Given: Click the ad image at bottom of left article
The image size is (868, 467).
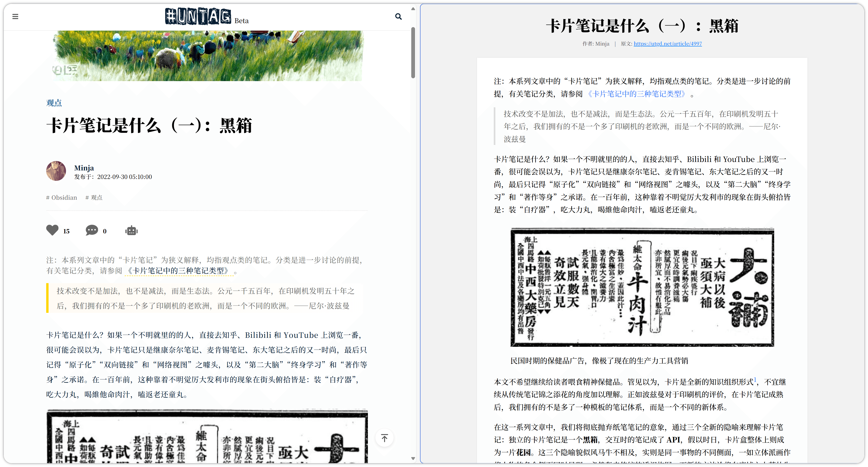Looking at the screenshot, I should point(207,436).
